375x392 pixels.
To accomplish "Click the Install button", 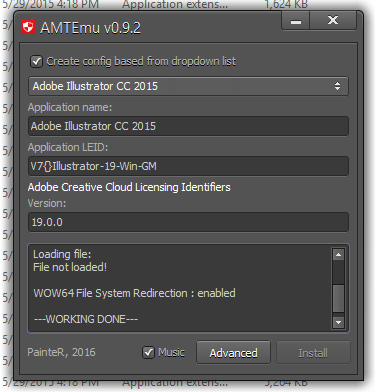I will (313, 353).
